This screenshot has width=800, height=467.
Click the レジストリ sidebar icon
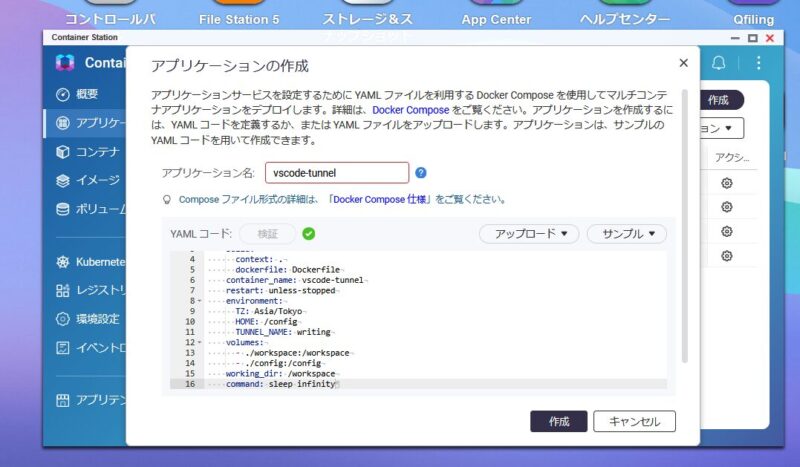(62, 290)
